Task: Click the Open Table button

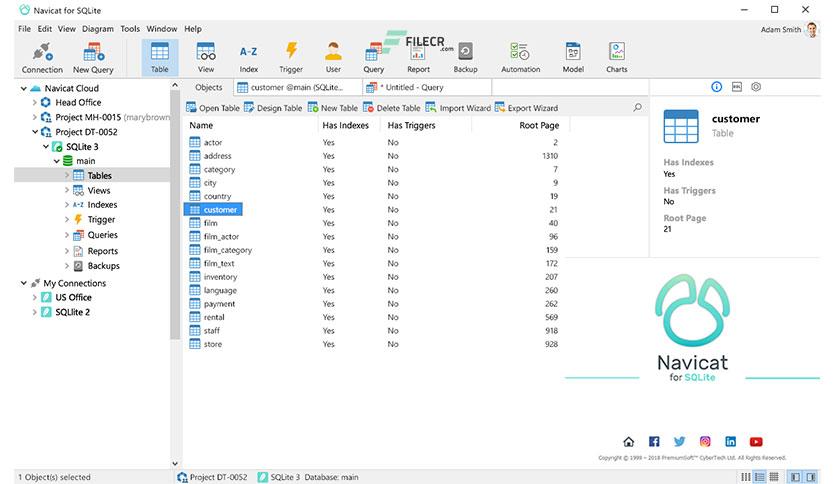Action: [213, 108]
